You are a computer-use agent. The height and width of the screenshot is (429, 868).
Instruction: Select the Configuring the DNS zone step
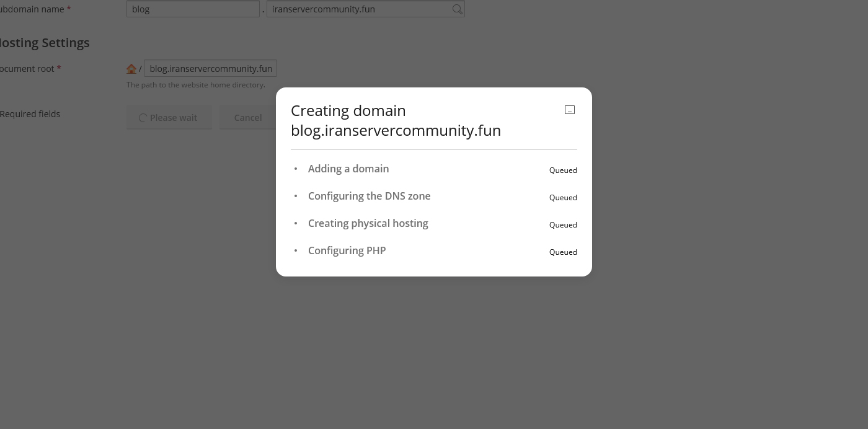[x=369, y=196]
